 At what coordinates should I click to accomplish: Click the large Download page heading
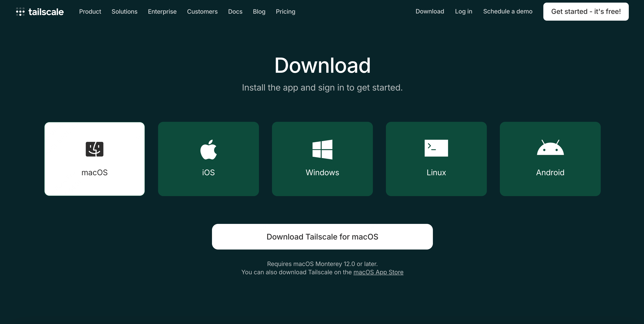pos(322,65)
